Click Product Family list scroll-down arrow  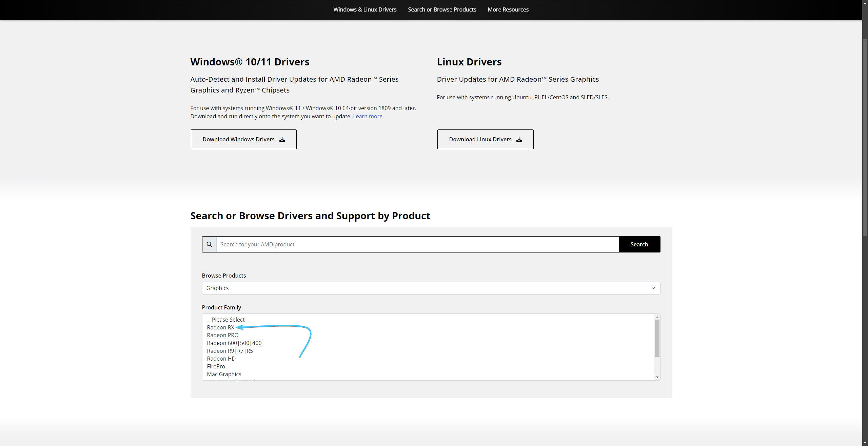coord(657,377)
